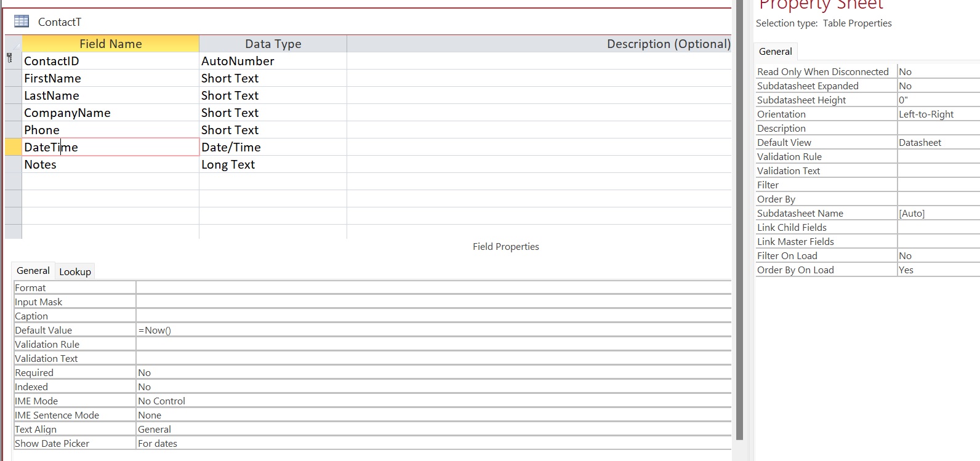Click the vertical scrollbar of the design pane
The image size is (980, 461).
[739, 246]
